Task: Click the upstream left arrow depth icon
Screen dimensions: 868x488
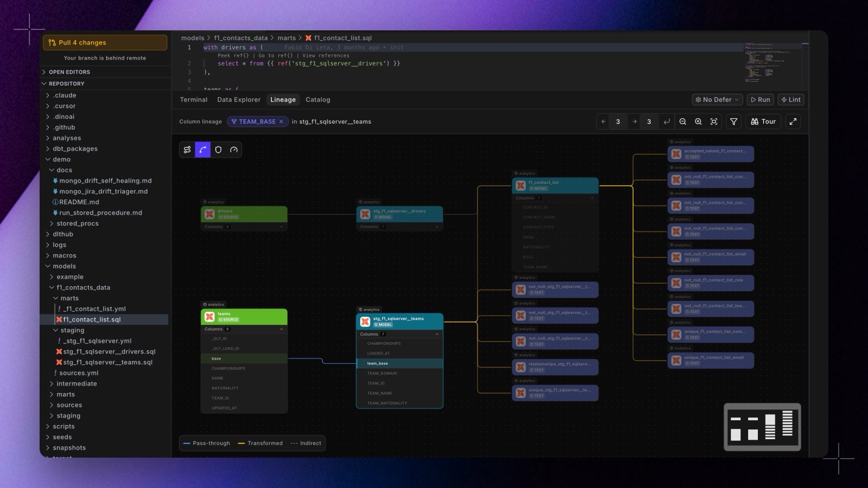Action: point(603,121)
